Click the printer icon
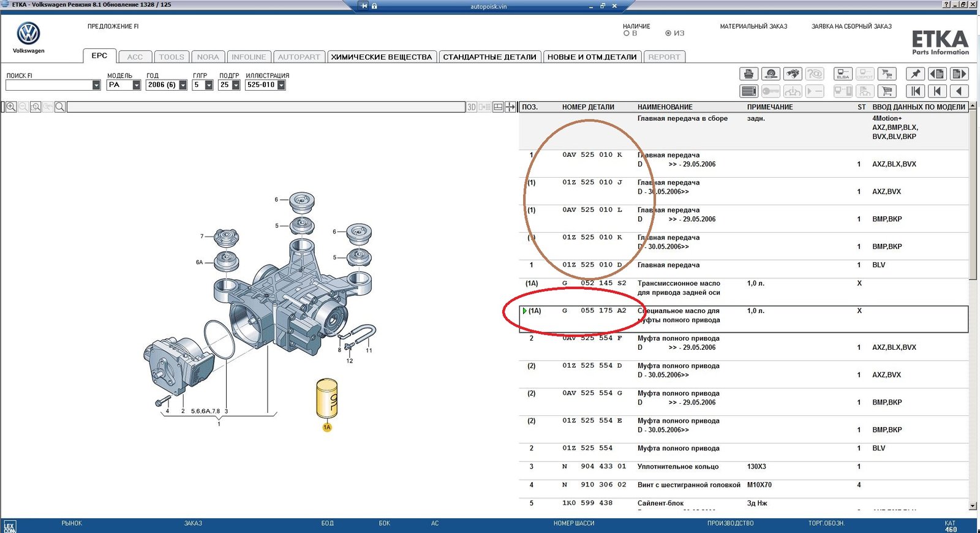 (748, 74)
